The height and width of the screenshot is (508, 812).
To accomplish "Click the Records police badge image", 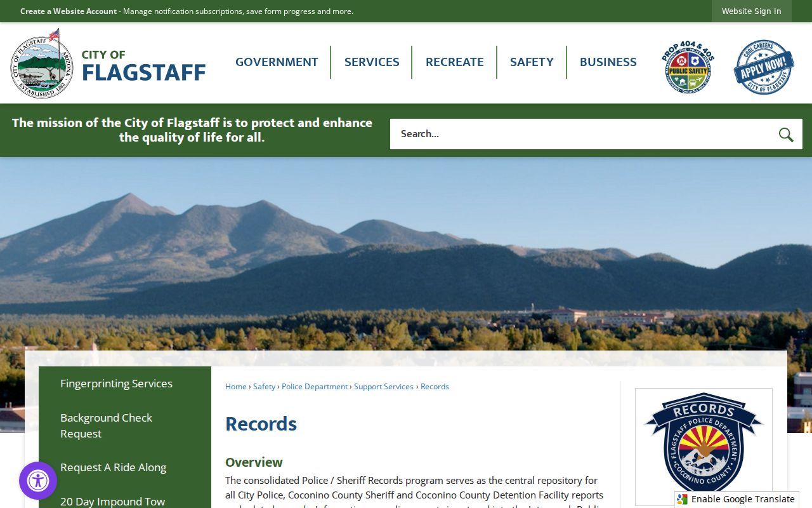I will tap(704, 446).
